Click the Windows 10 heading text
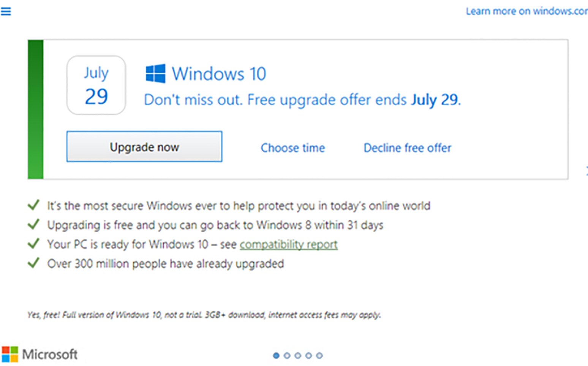The image size is (588, 366). click(219, 74)
